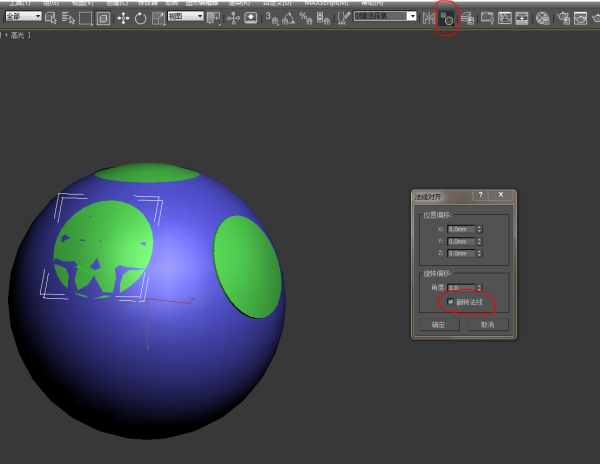
Task: Click the X offset spinner arrows
Action: [479, 229]
